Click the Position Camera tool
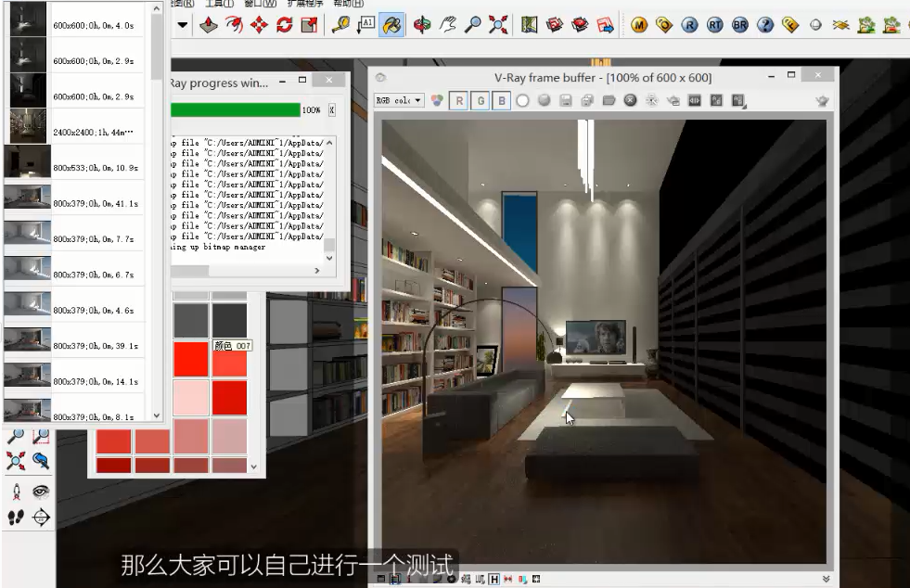 click(x=16, y=492)
